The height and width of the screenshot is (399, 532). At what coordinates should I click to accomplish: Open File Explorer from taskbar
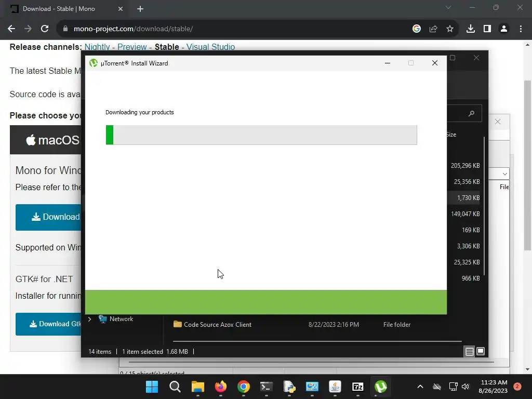tap(198, 387)
